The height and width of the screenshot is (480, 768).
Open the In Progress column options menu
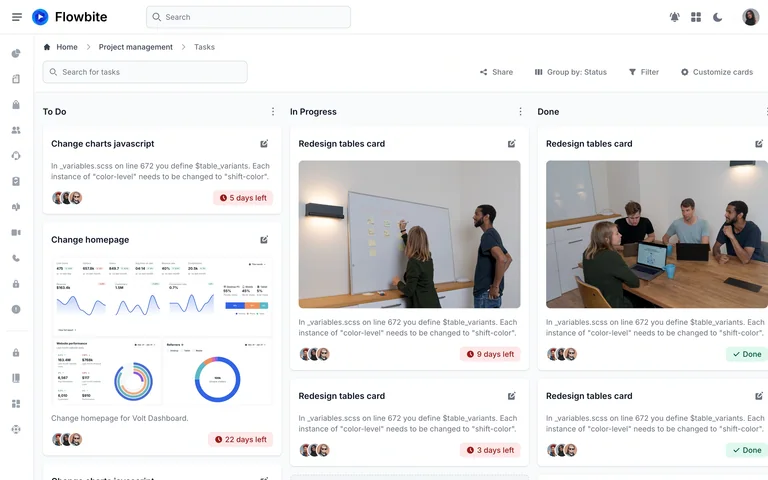[x=520, y=112]
